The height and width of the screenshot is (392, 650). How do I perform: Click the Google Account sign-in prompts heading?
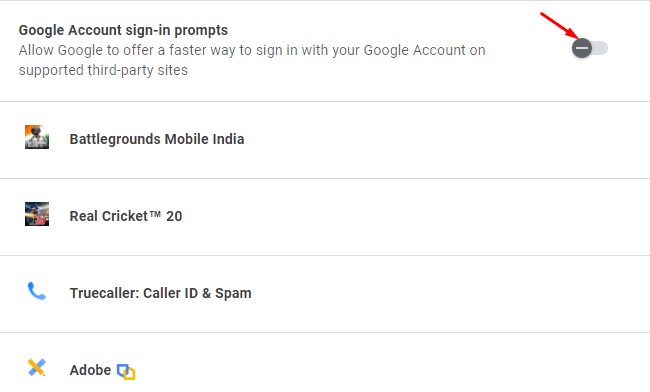[x=123, y=30]
